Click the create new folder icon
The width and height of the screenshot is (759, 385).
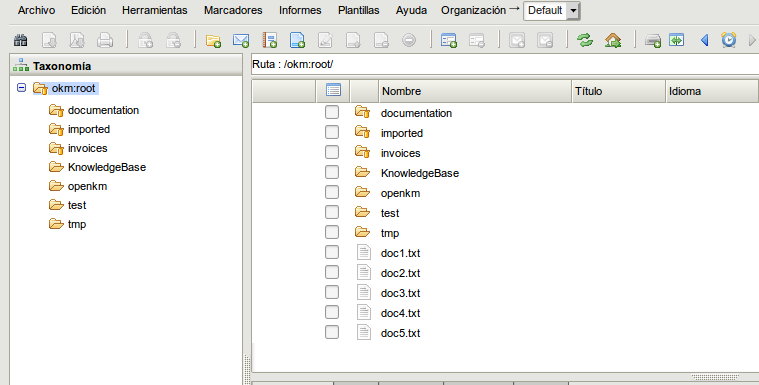[213, 40]
